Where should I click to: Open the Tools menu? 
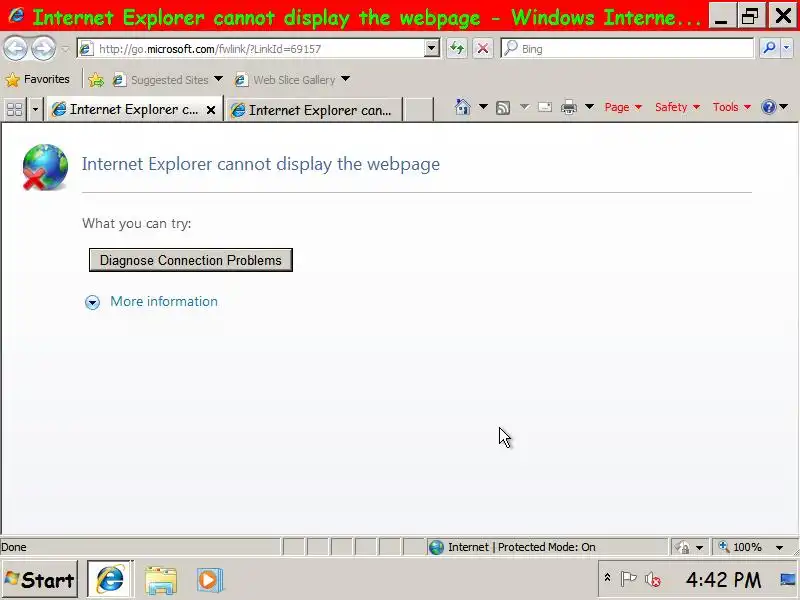click(x=731, y=107)
